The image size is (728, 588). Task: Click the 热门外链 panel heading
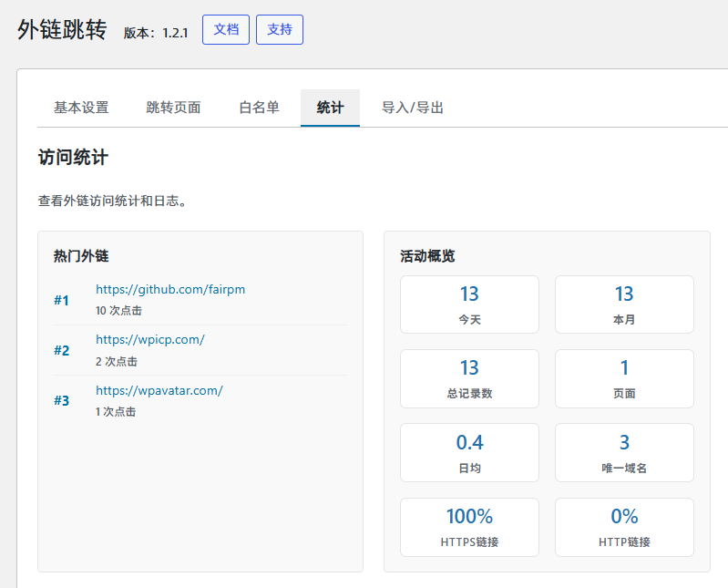click(81, 256)
